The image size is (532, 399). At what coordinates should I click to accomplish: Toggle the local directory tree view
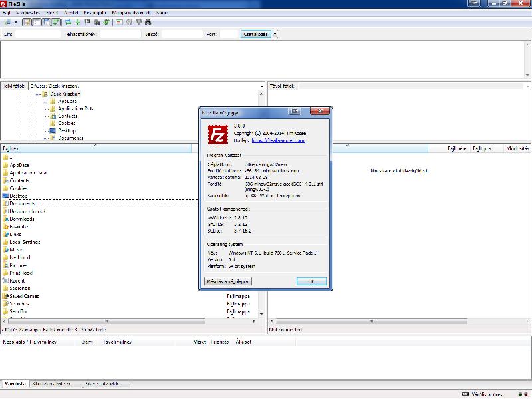click(37, 23)
